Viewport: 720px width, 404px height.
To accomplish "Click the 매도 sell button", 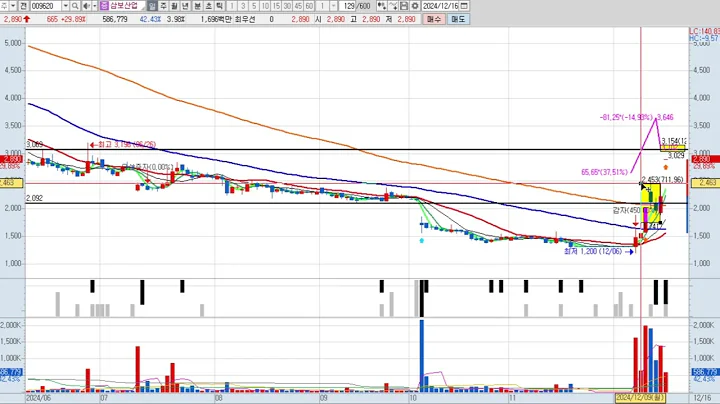I will coord(458,19).
